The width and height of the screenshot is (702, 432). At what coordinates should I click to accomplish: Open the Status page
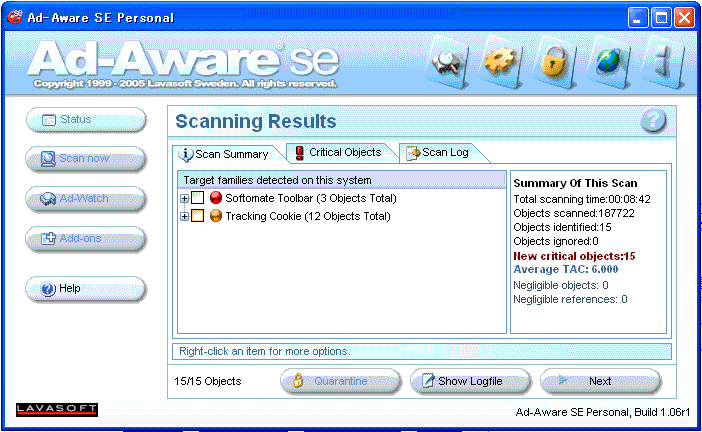click(x=86, y=120)
